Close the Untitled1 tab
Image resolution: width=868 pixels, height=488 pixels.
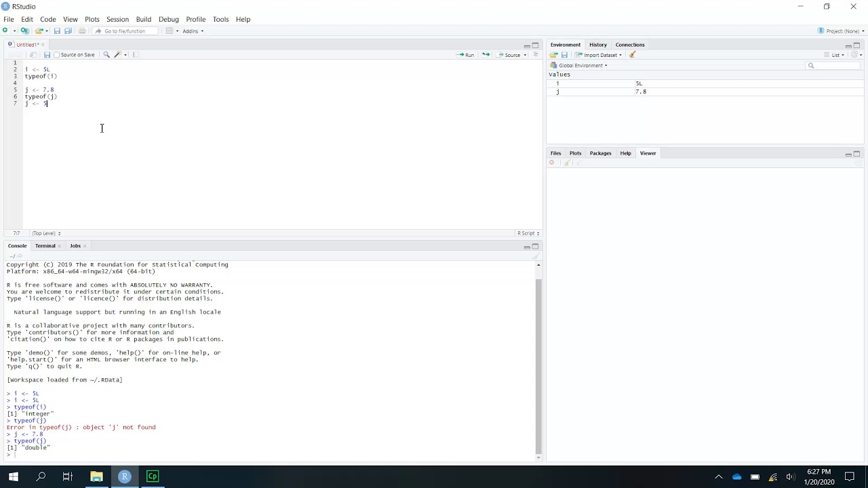(x=43, y=45)
